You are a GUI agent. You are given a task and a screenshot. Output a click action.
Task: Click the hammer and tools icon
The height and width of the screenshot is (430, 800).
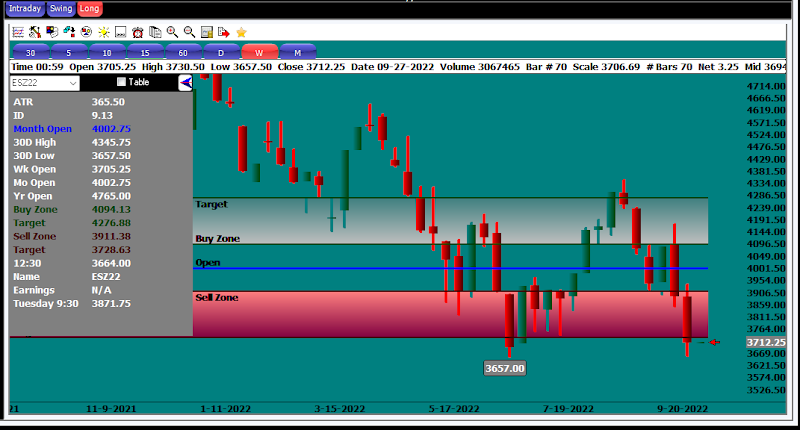(34, 32)
